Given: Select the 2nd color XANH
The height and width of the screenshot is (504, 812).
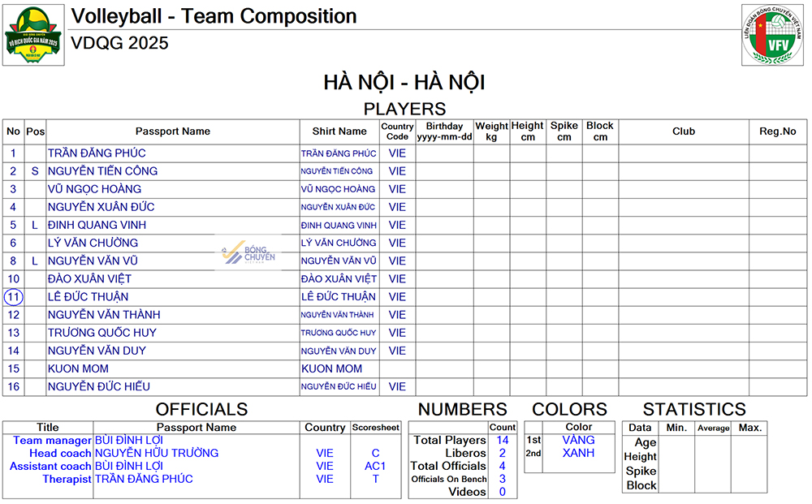Looking at the screenshot, I should tap(578, 453).
